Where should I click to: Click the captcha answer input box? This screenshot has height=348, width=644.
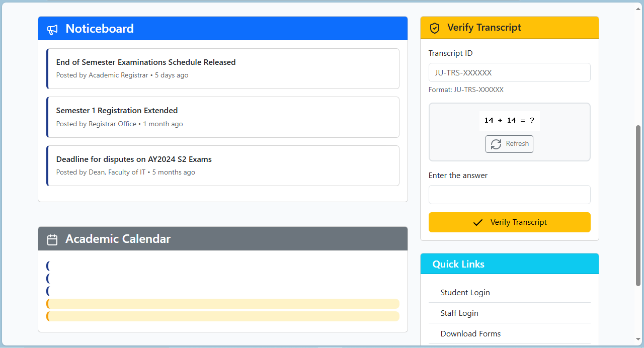(x=509, y=195)
